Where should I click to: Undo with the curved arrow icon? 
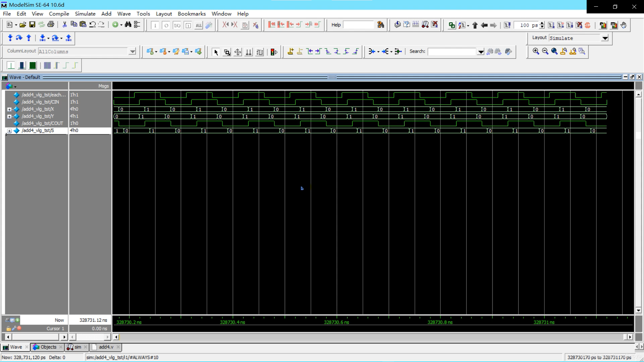(x=92, y=25)
